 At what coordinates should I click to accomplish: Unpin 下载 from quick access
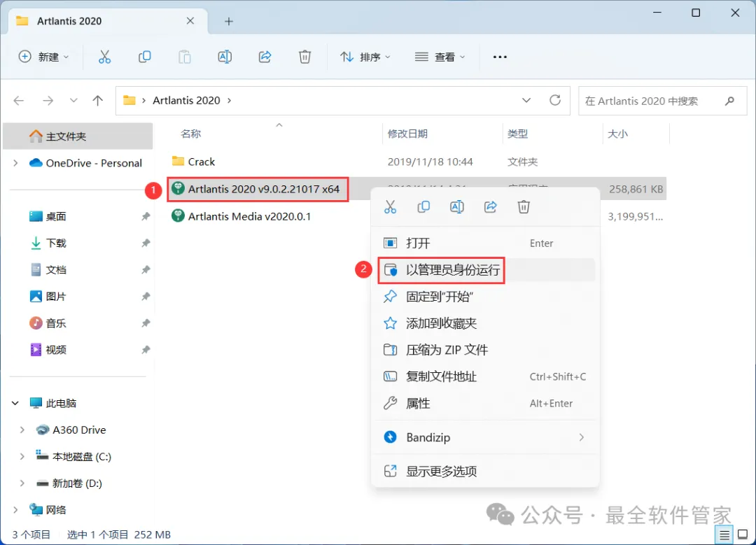146,243
